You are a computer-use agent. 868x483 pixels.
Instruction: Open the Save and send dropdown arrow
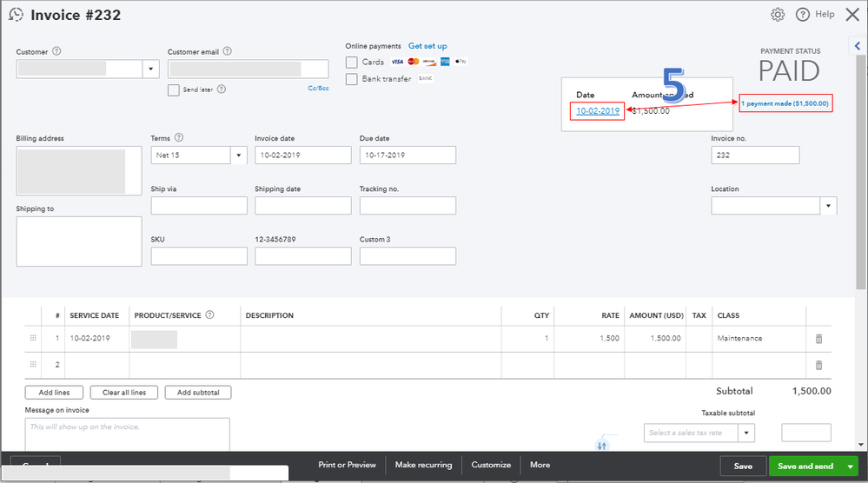851,466
